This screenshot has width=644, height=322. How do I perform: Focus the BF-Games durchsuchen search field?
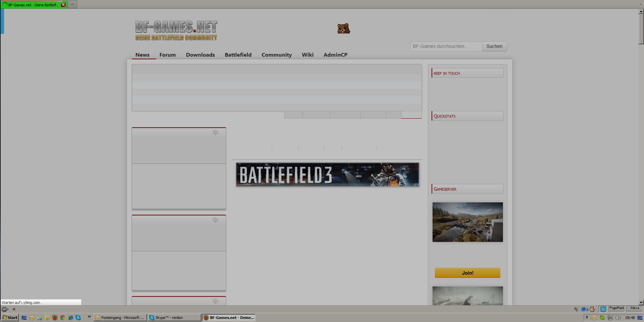click(x=446, y=46)
